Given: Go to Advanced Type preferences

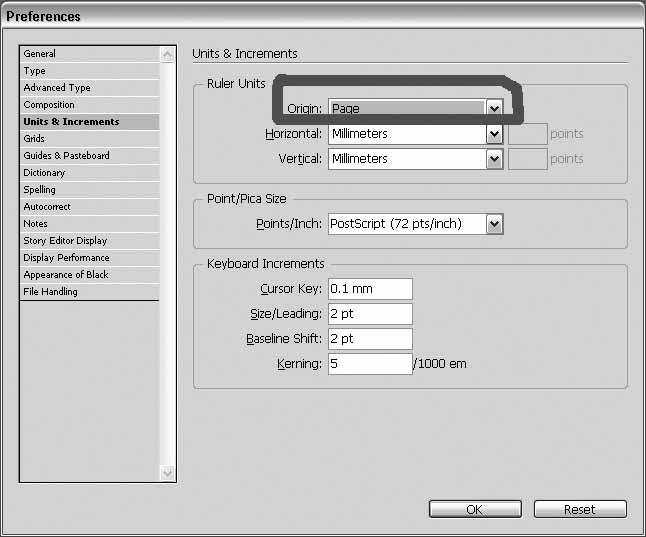Looking at the screenshot, I should point(89,88).
